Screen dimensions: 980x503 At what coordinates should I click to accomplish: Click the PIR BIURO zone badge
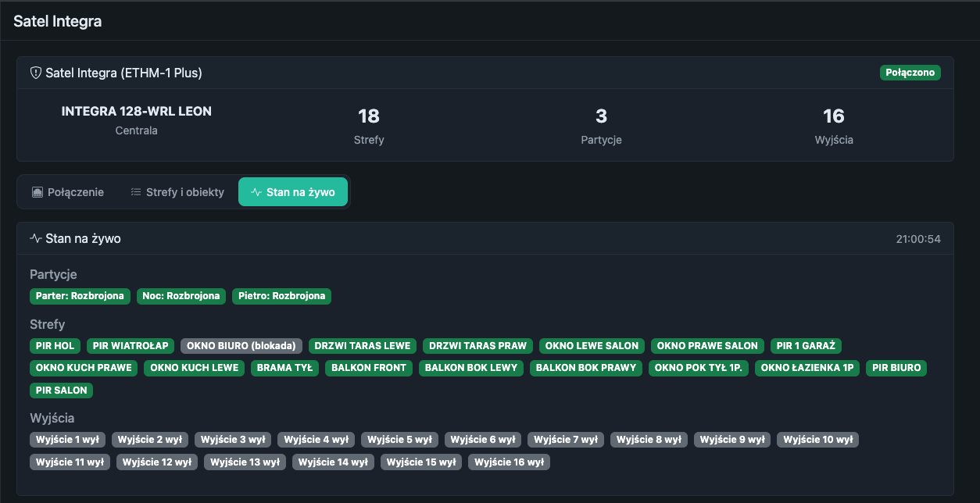coord(896,367)
